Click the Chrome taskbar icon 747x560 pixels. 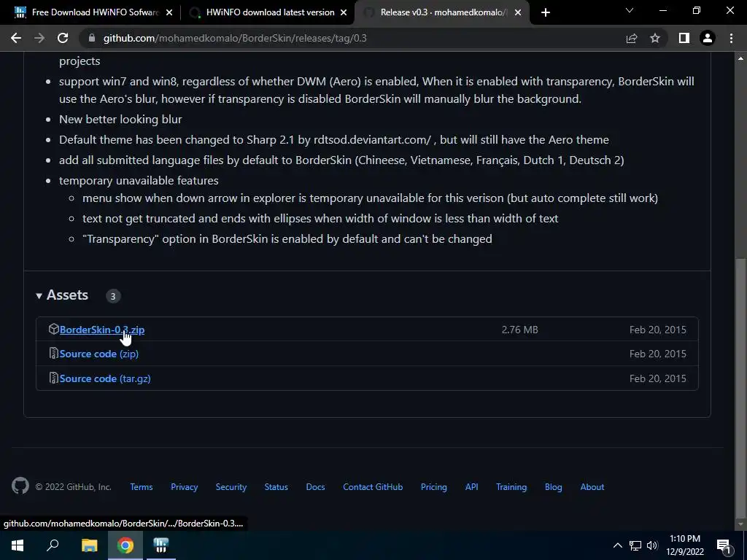point(125,545)
